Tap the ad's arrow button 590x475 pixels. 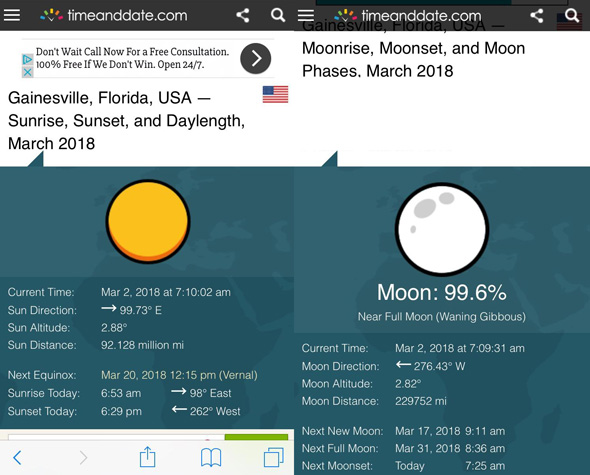(x=255, y=58)
